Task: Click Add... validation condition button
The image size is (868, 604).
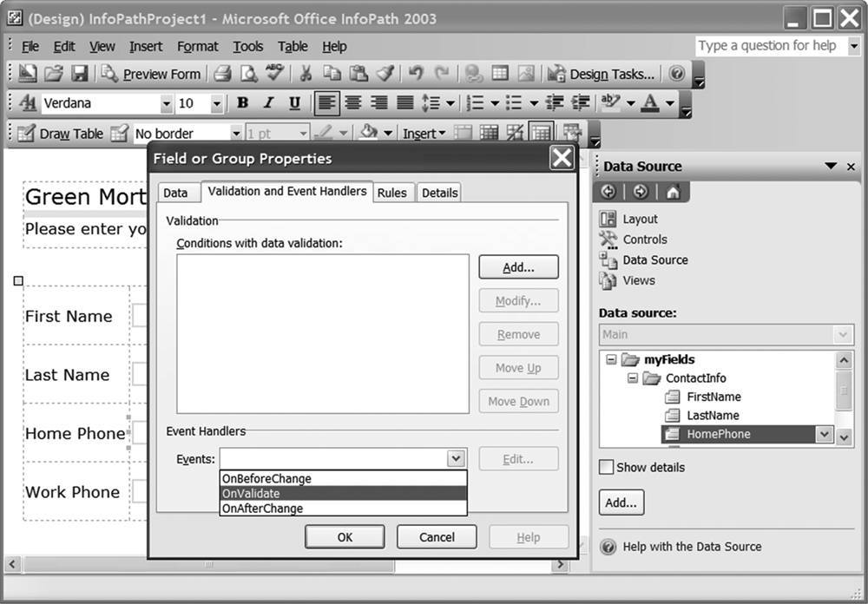Action: pos(519,267)
